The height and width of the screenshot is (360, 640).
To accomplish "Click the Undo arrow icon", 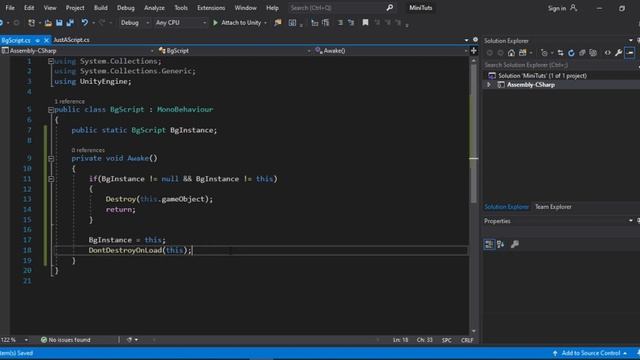I will (84, 23).
